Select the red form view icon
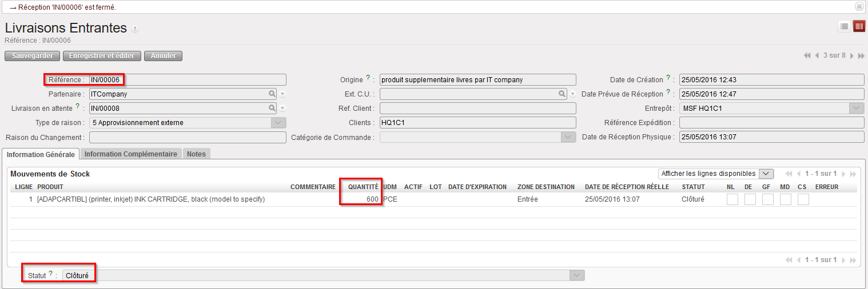This screenshot has width=868, height=289. [859, 26]
